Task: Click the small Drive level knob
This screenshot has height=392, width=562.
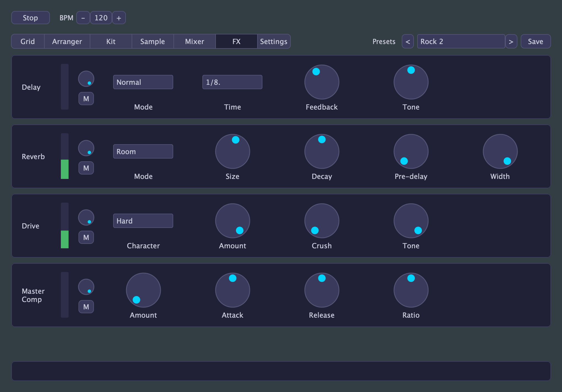Action: (x=86, y=218)
